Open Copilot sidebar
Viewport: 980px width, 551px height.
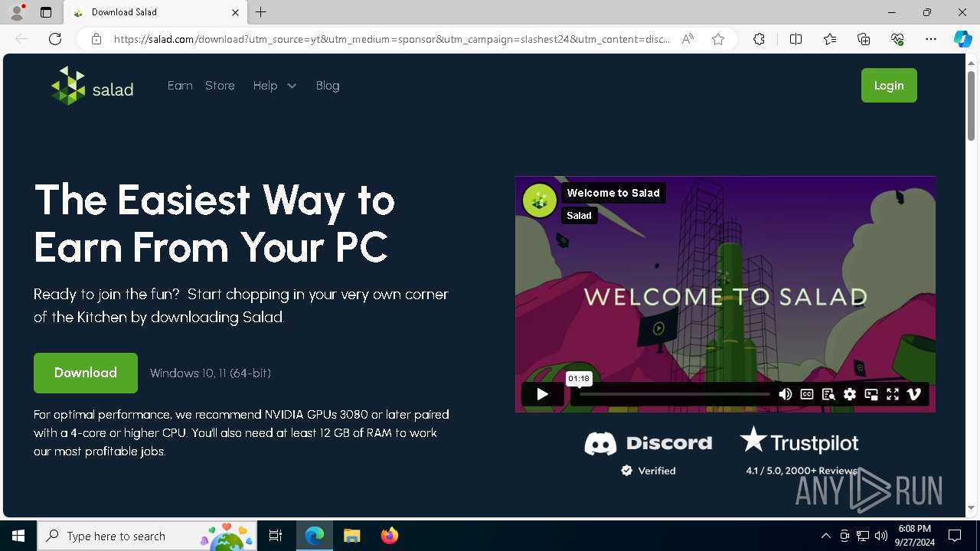pyautogui.click(x=962, y=39)
